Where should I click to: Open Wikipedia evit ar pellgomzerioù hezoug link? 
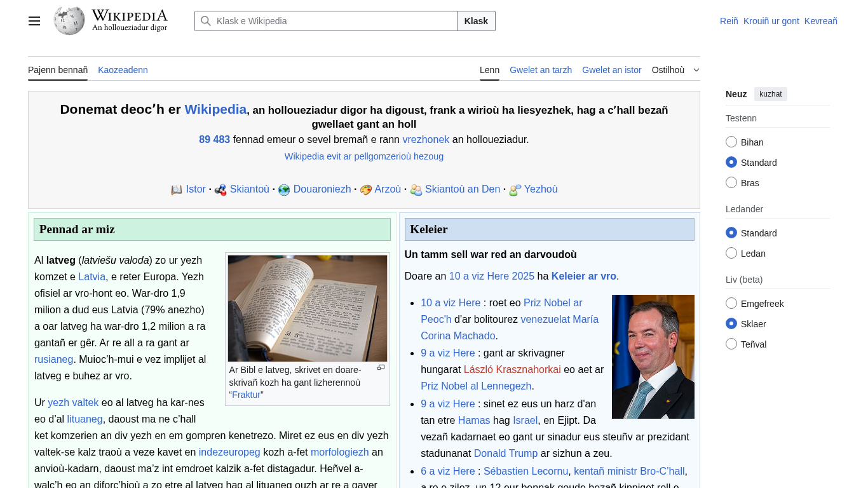click(364, 156)
